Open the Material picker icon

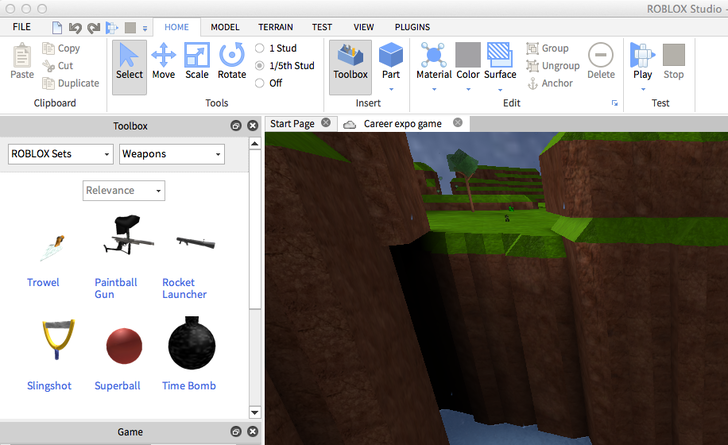click(434, 55)
